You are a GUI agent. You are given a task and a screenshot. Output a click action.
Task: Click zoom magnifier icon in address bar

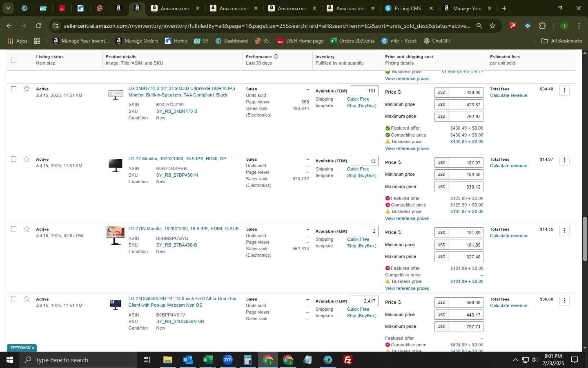tap(479, 26)
